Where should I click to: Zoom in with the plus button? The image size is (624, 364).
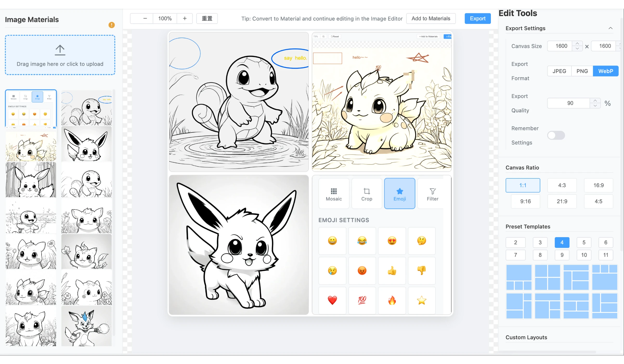point(185,18)
